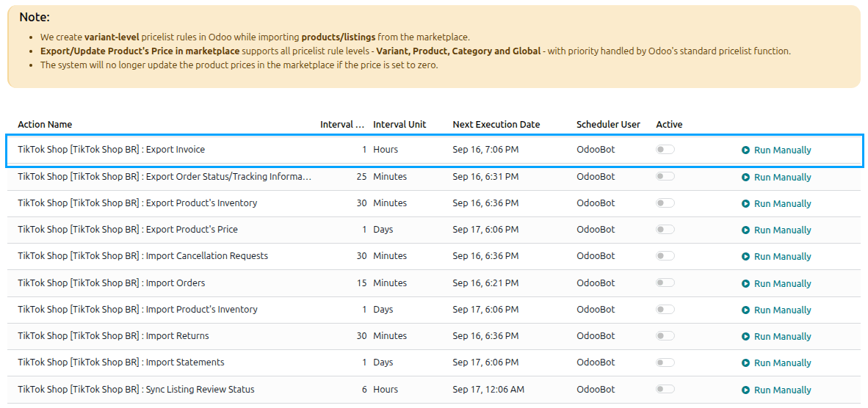Activate Export Product's Inventory cron
Screen dimensions: 868x408
point(665,203)
